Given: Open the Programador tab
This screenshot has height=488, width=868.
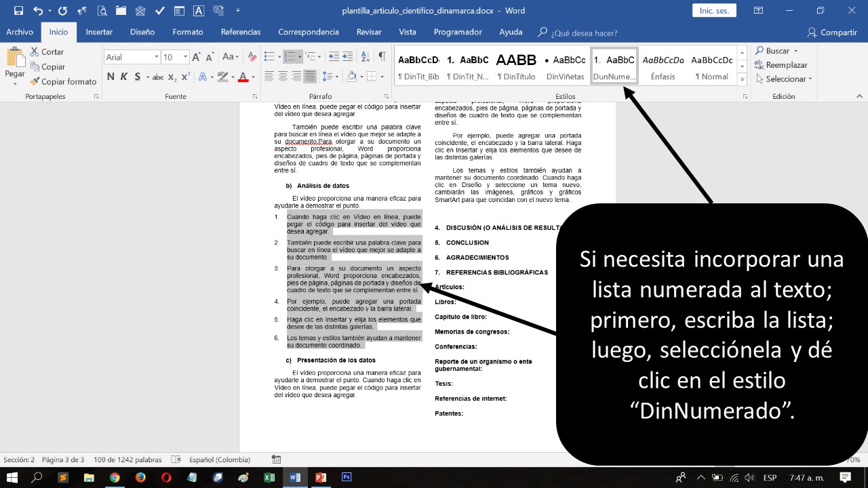Looking at the screenshot, I should [x=458, y=32].
